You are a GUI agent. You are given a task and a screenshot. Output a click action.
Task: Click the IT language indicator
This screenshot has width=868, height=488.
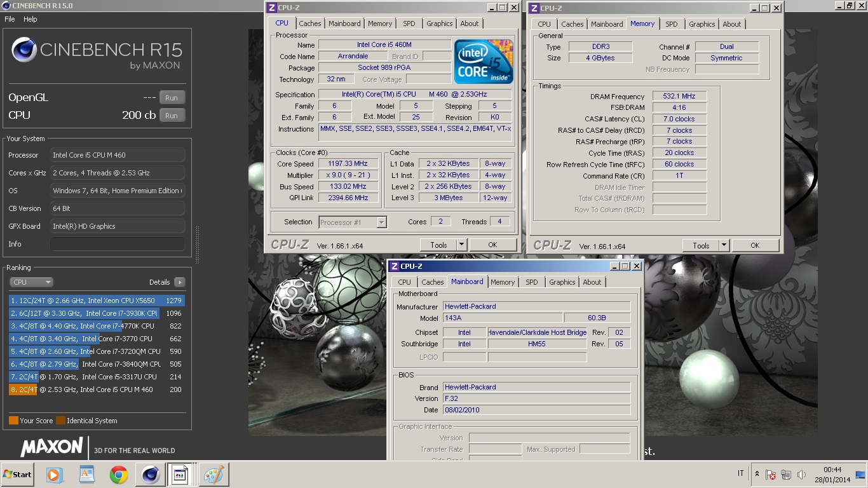(x=741, y=474)
